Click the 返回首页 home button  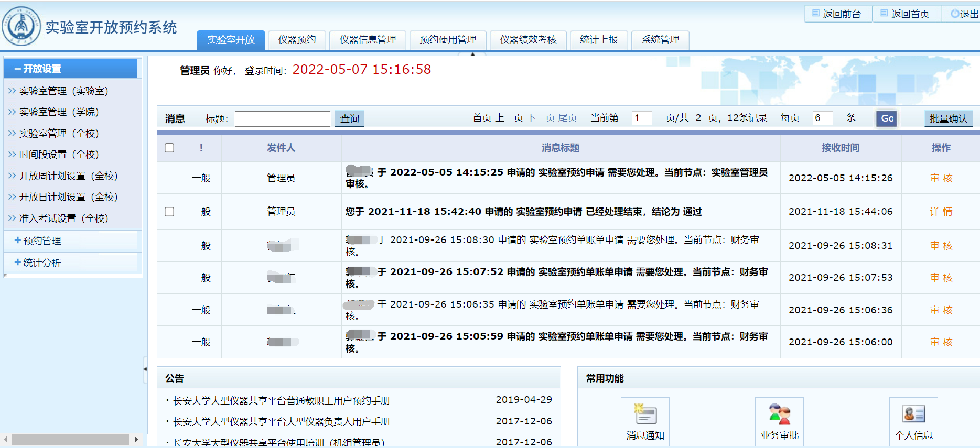click(906, 14)
